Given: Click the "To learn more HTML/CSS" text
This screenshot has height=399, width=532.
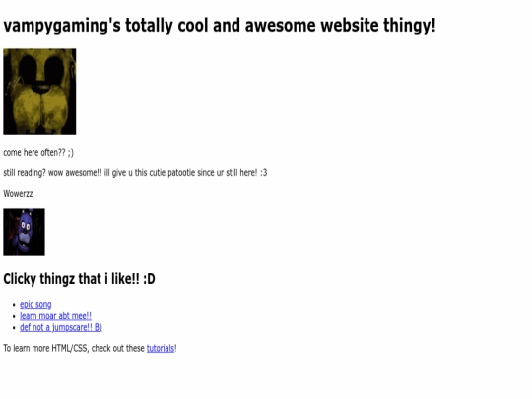Looking at the screenshot, I should [x=45, y=348].
